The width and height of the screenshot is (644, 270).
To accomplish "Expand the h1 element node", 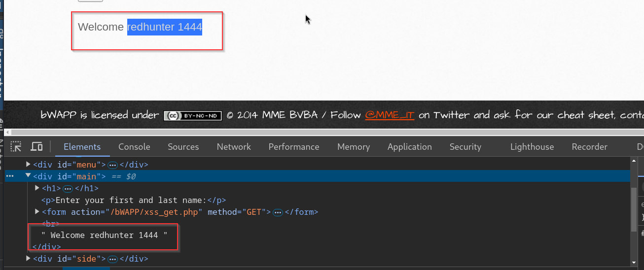I will [x=37, y=188].
